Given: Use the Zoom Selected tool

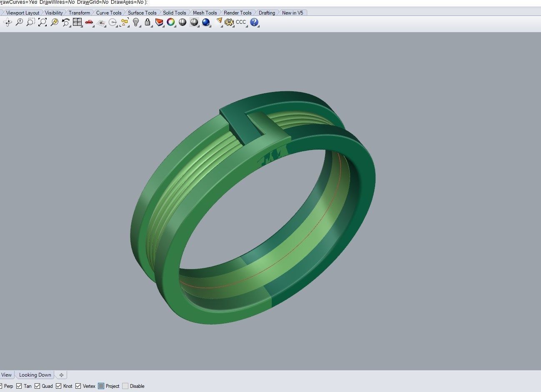Looking at the screenshot, I should pyautogui.click(x=54, y=22).
